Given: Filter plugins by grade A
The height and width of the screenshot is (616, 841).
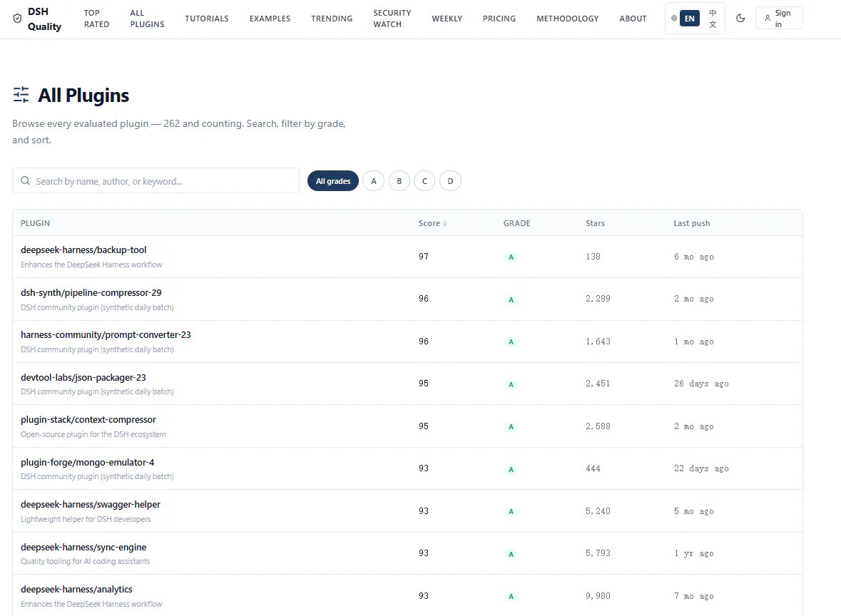Looking at the screenshot, I should [374, 181].
